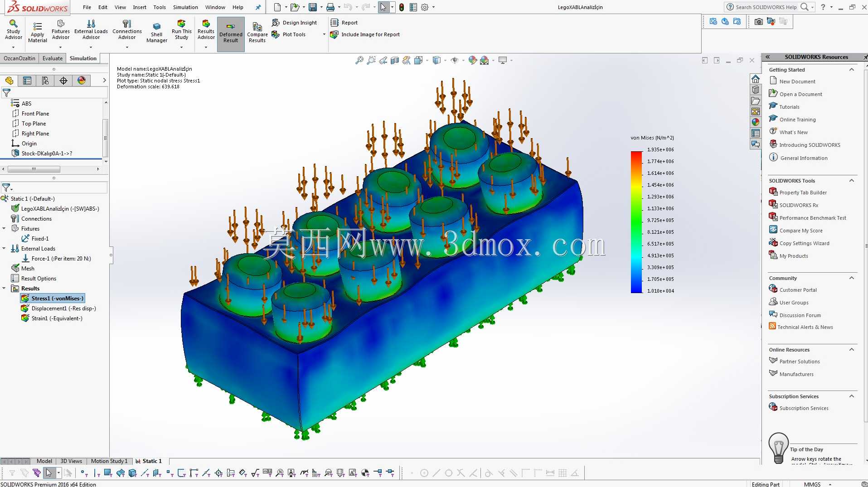Image resolution: width=868 pixels, height=487 pixels.
Task: Click the Options gear icon
Action: [425, 7]
